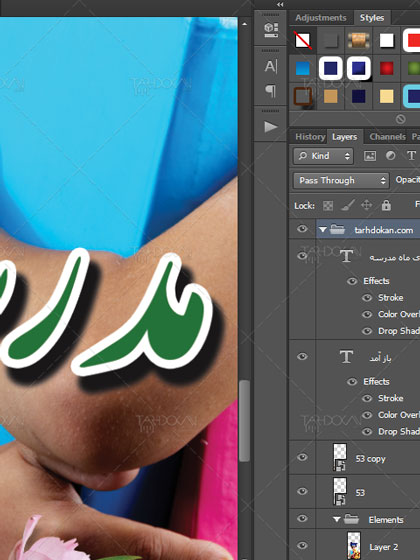Select the 53 copy layer name

[370, 459]
